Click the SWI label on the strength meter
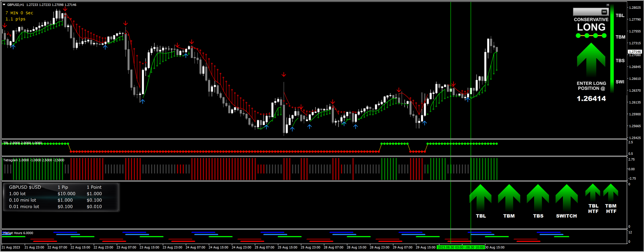Screen dimensions: 644x252 620,82
